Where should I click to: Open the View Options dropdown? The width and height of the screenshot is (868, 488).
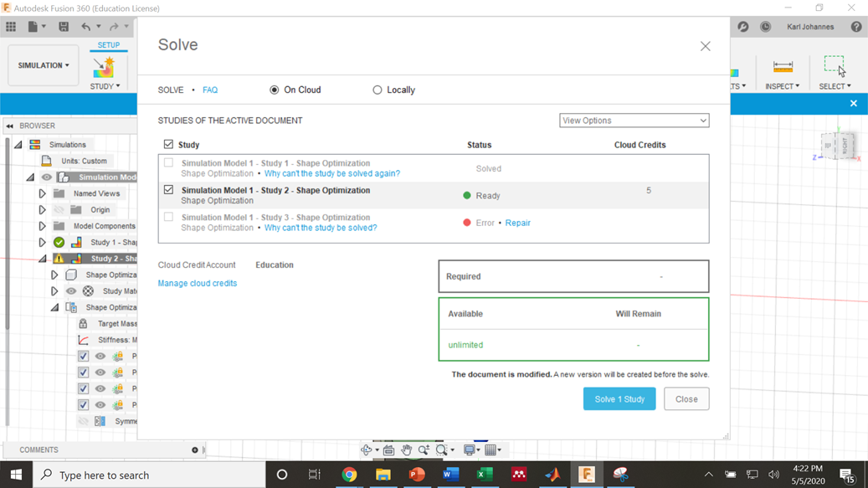click(x=634, y=121)
